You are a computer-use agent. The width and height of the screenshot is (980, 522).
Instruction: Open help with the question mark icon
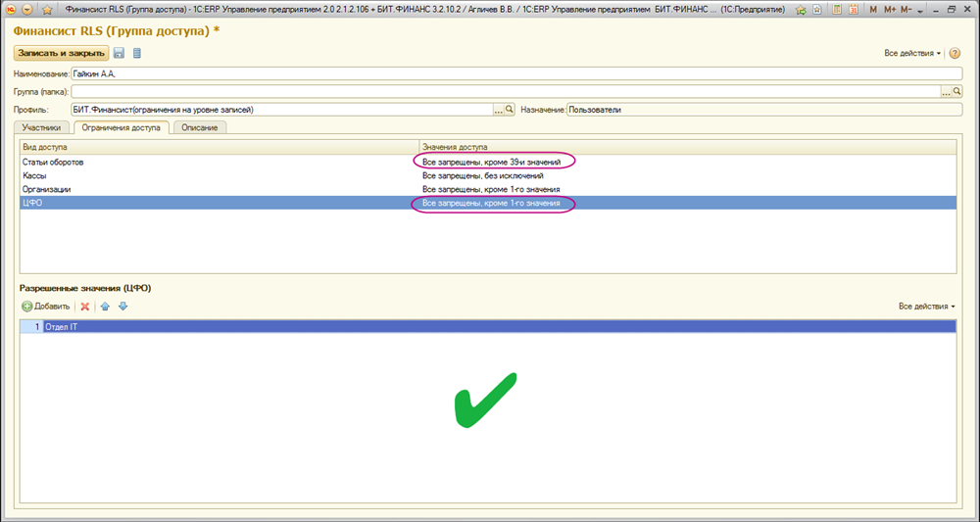point(955,53)
